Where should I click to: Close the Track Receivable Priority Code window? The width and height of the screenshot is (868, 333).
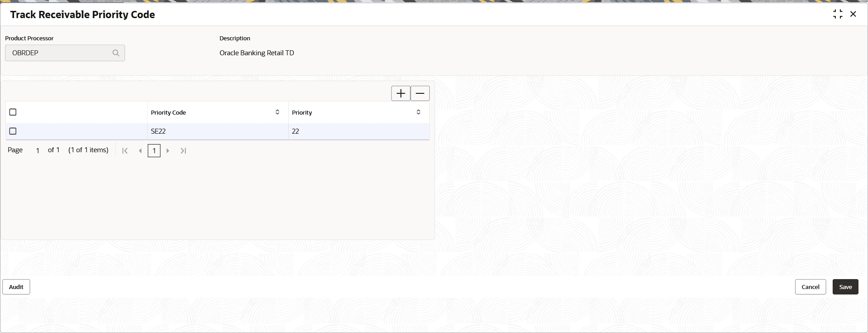pos(853,14)
